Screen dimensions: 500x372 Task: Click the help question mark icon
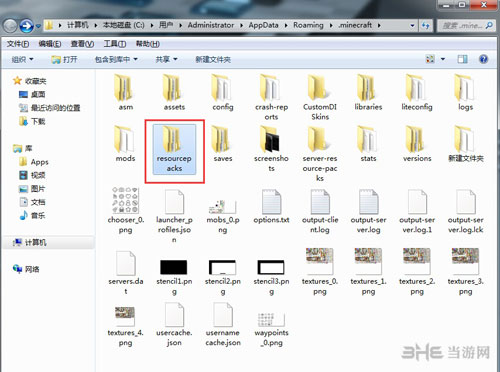[483, 59]
